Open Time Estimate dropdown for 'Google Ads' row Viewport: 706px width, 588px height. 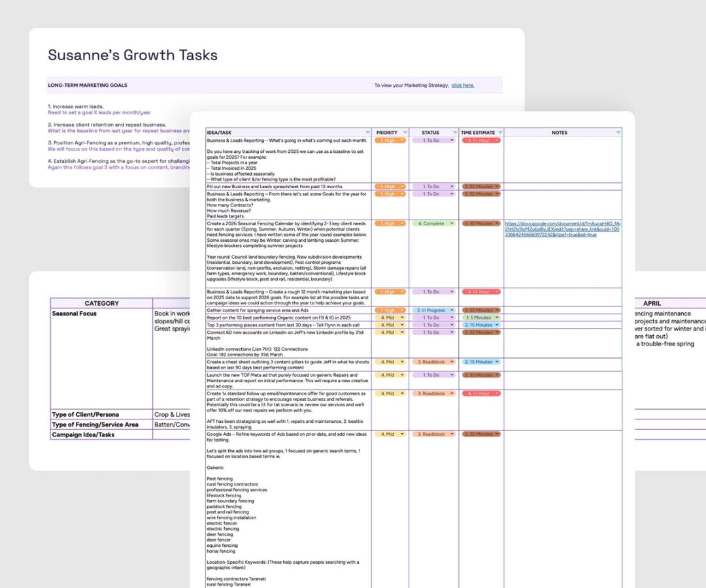tap(481, 434)
